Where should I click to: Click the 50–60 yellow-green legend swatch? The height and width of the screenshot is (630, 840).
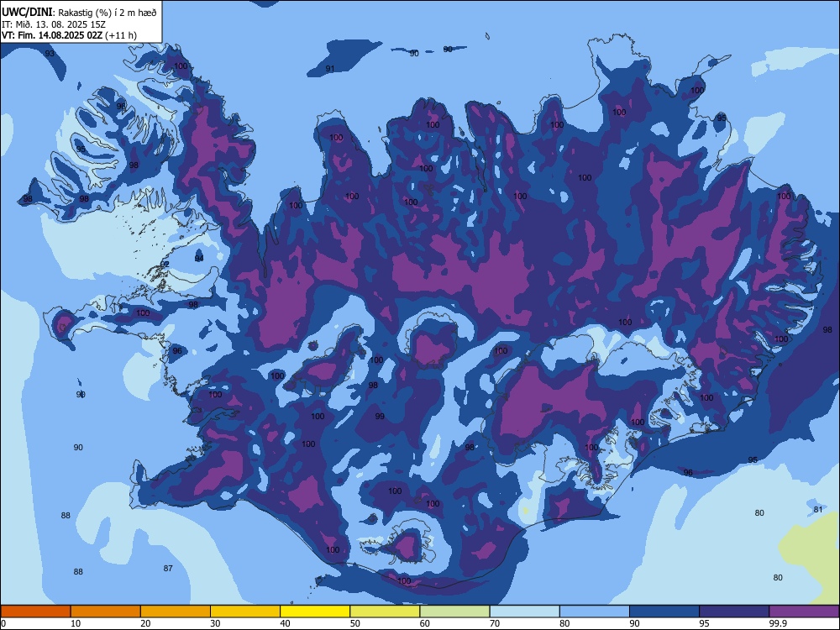point(385,612)
